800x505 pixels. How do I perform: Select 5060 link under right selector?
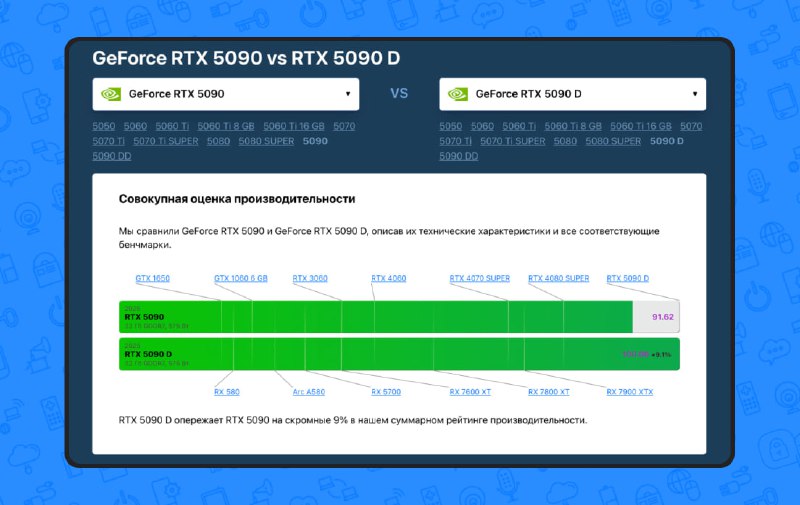(482, 126)
